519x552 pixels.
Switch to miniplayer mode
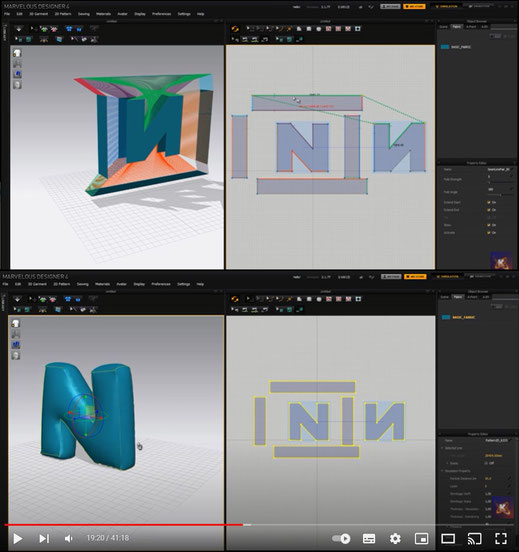point(421,538)
